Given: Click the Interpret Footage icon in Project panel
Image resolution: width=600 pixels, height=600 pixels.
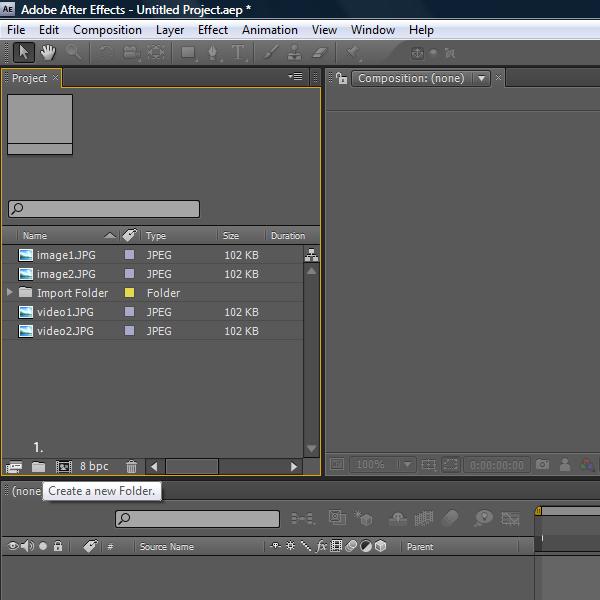Looking at the screenshot, I should (14, 467).
